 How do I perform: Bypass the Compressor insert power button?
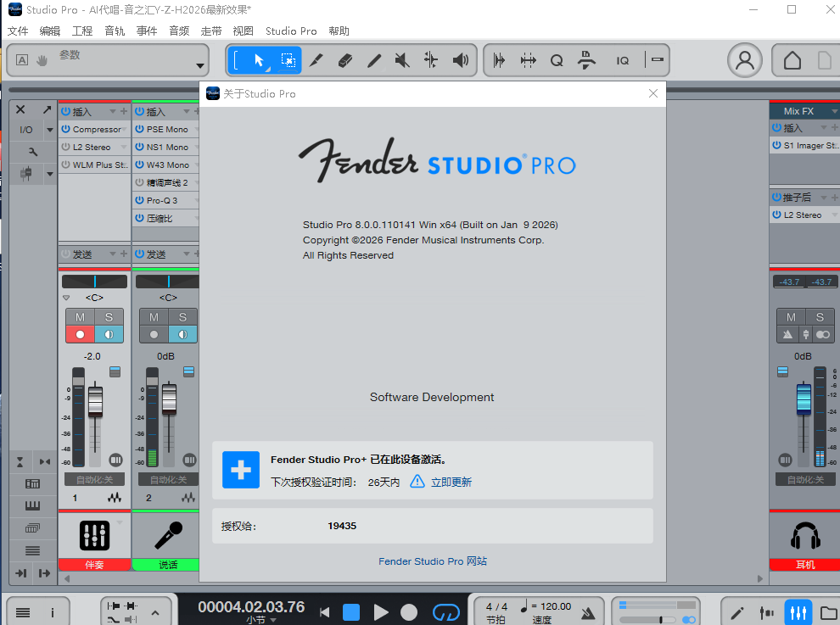coord(66,129)
